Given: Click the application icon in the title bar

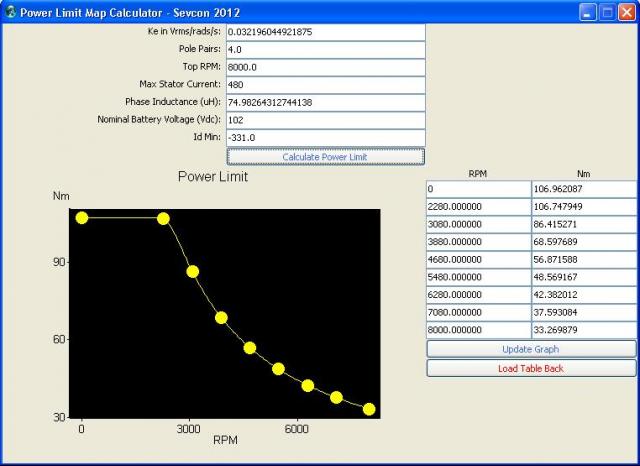Looking at the screenshot, I should [10, 12].
